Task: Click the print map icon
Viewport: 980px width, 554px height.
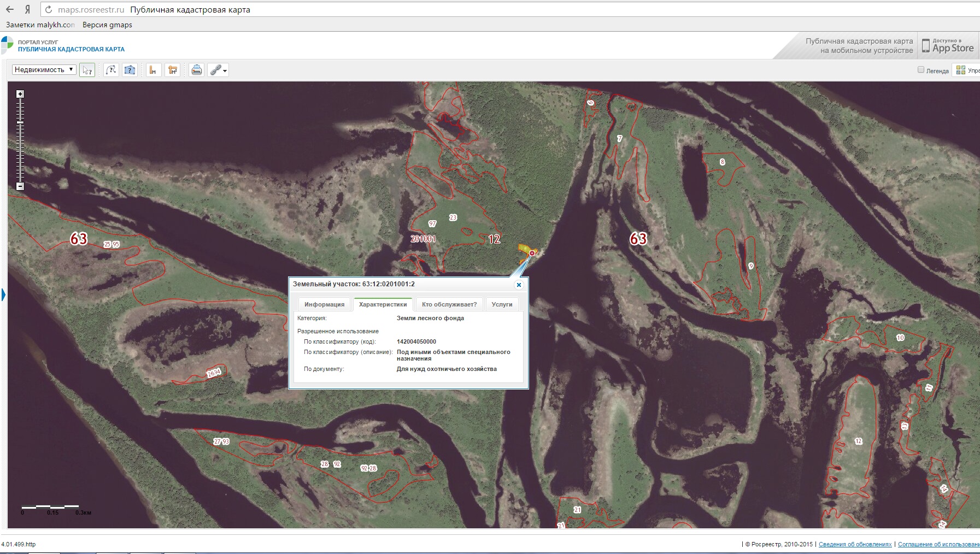Action: [x=197, y=70]
